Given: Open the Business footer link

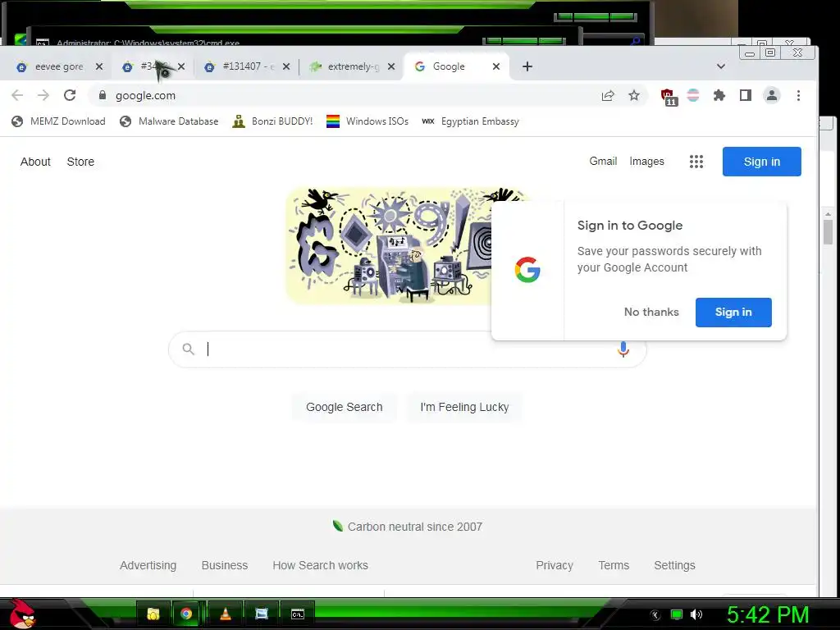Looking at the screenshot, I should pos(225,565).
